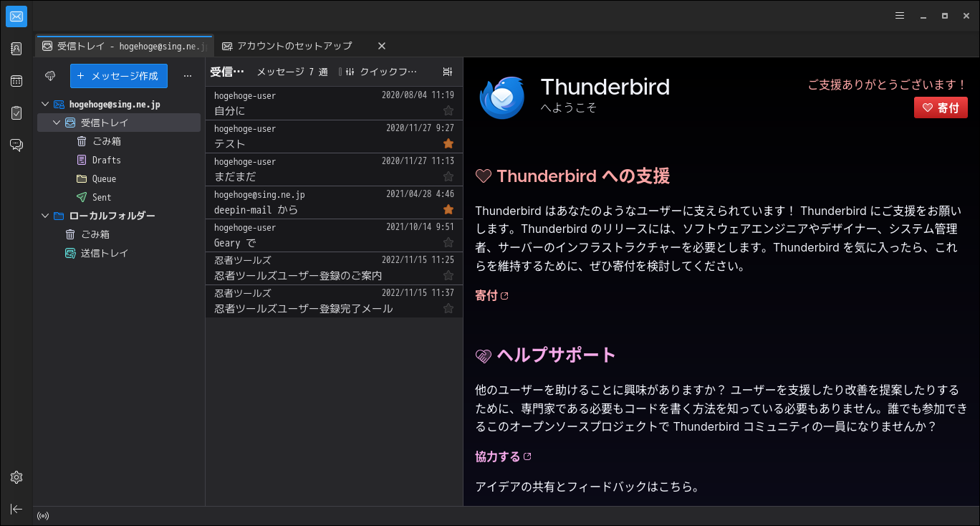Open folder pane options menu
This screenshot has width=980, height=526.
[188, 75]
